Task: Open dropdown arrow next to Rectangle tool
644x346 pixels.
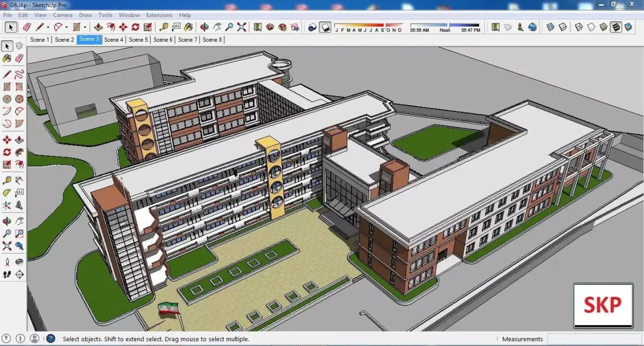Action: pyautogui.click(x=85, y=27)
